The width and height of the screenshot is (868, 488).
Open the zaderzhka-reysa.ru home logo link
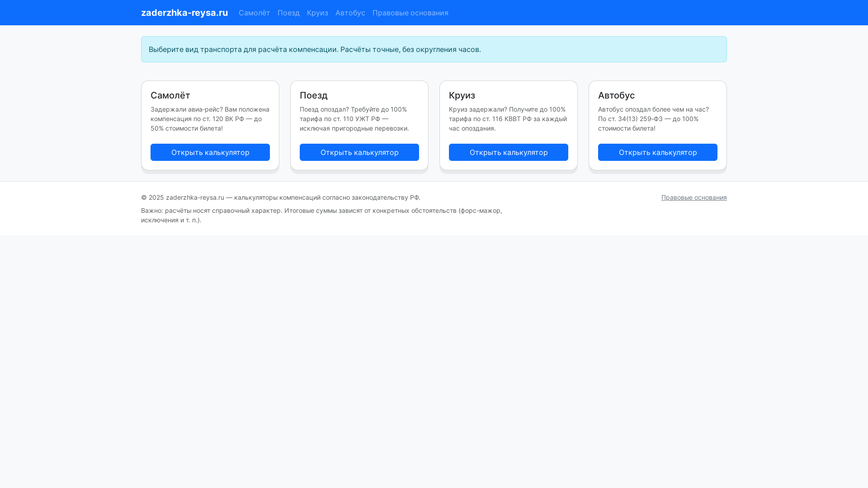point(184,13)
